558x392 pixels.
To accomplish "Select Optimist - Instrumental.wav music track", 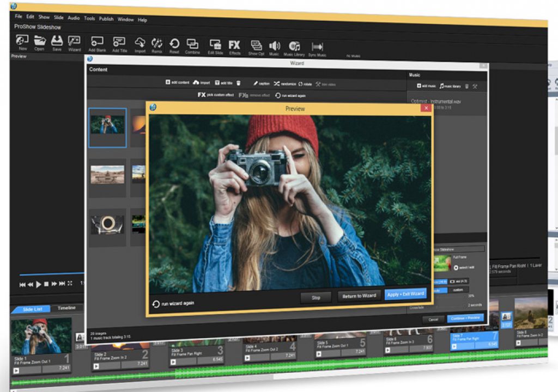I will [x=436, y=101].
